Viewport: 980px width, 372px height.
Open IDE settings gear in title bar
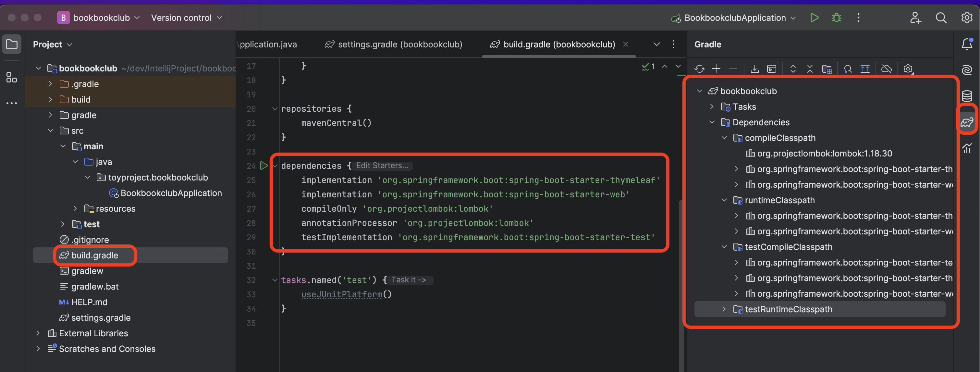(967, 18)
